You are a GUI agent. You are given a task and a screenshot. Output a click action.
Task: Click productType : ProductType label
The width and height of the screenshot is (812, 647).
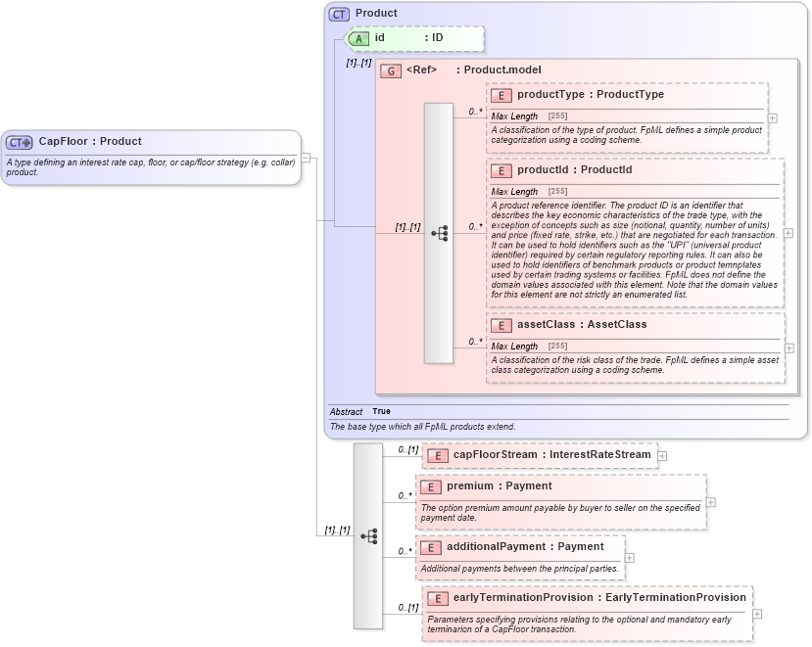pos(591,94)
